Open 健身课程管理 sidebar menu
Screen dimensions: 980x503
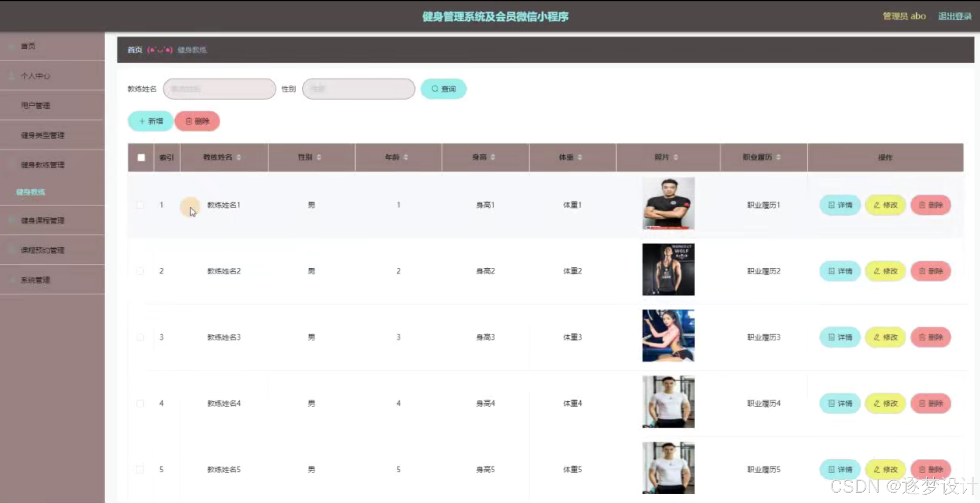[42, 220]
